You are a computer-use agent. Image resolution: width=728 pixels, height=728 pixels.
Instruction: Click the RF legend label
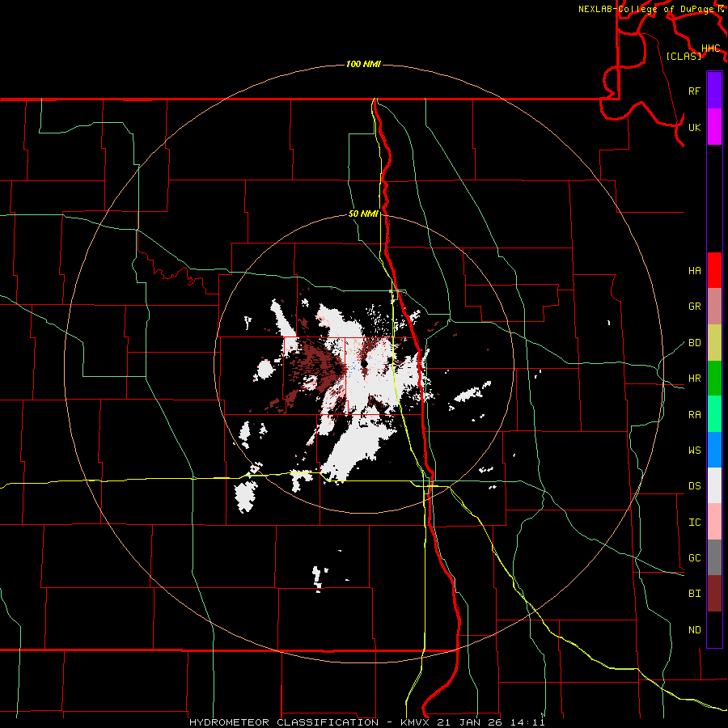[695, 91]
